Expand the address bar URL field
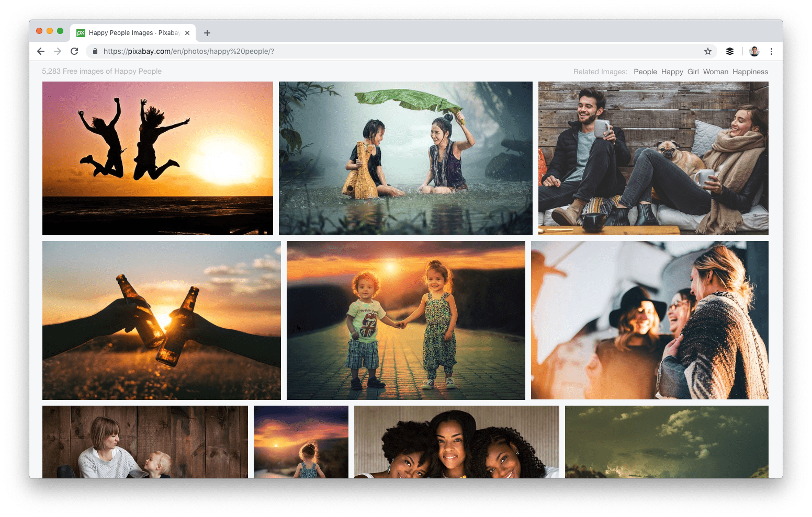 point(314,51)
